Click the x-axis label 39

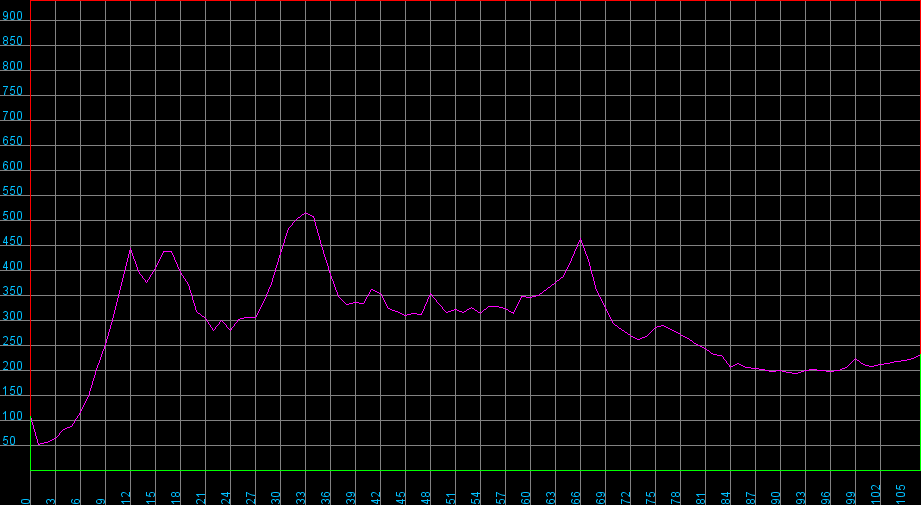click(x=351, y=498)
